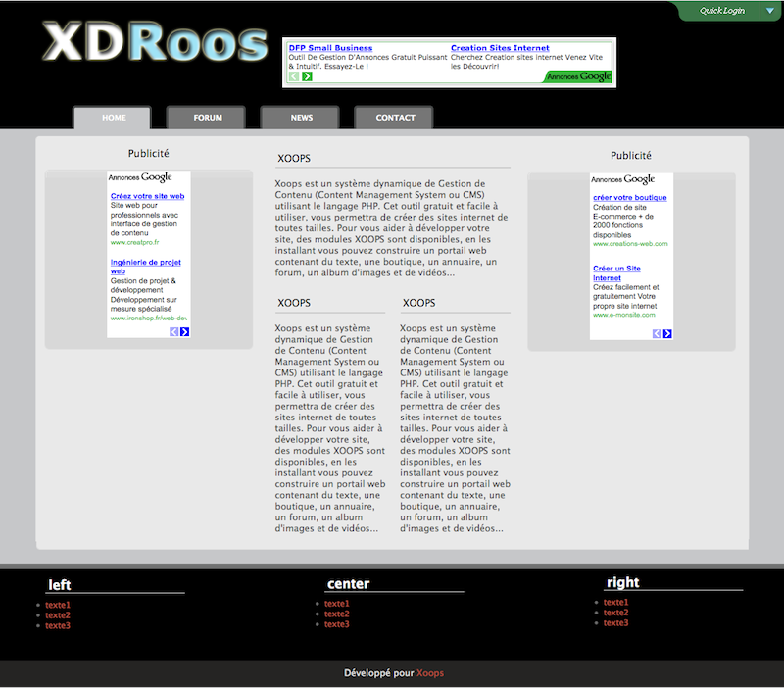Visit www.creatpro.fr link in left ad
Screen dimensions: 784x688
[x=135, y=242]
